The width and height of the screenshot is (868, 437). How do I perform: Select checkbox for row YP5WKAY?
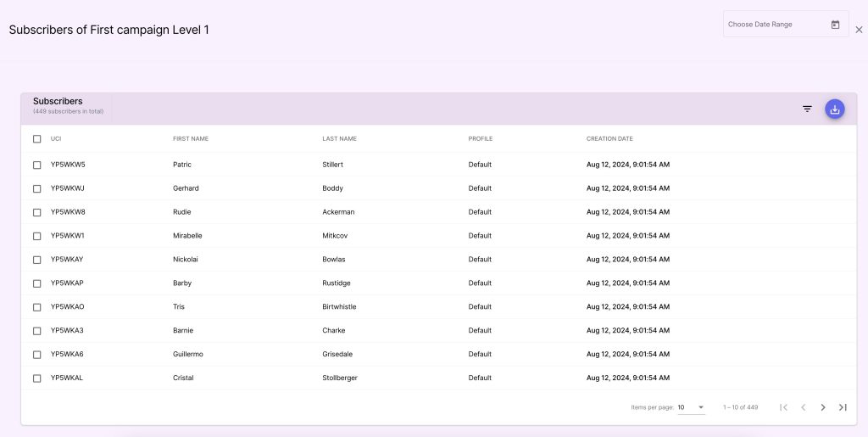37,260
